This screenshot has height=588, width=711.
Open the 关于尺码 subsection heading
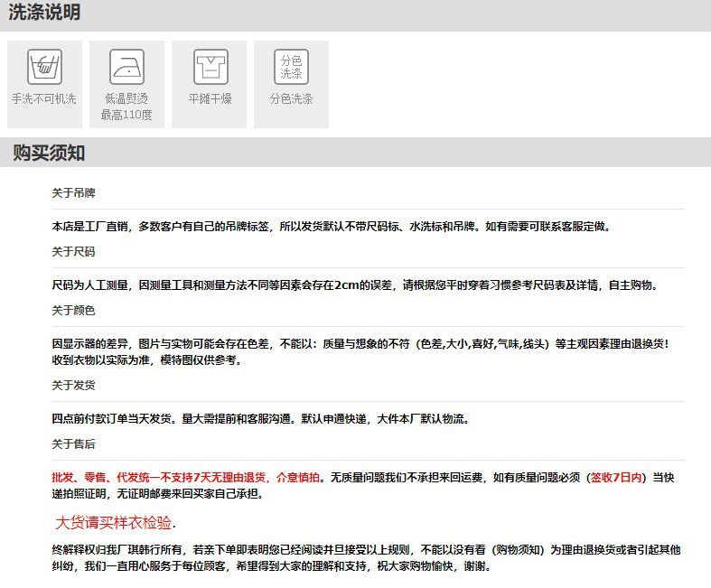(x=73, y=251)
